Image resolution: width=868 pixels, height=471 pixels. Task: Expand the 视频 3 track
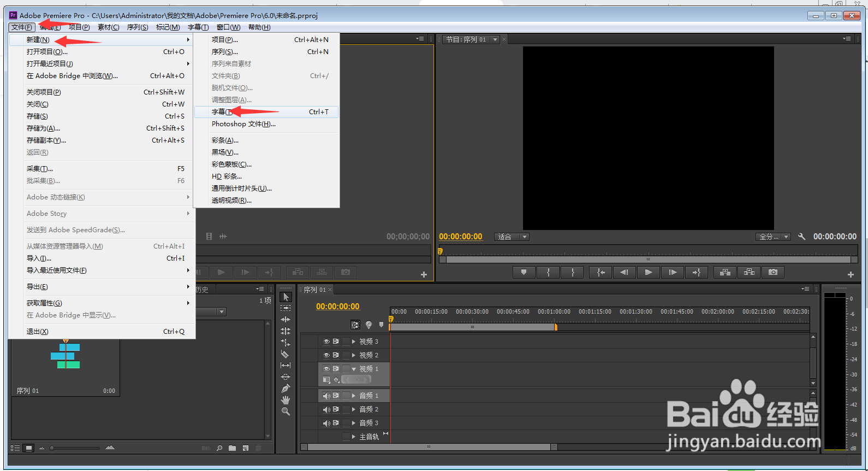(354, 342)
